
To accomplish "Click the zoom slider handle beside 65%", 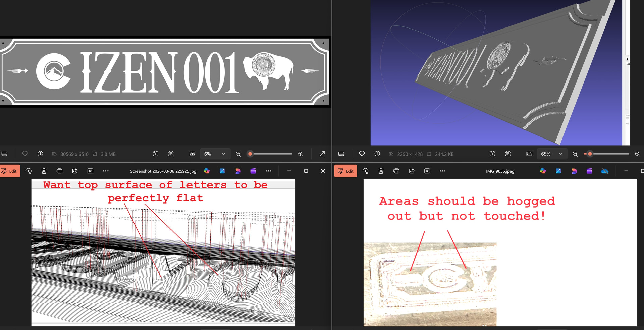I will pyautogui.click(x=590, y=154).
